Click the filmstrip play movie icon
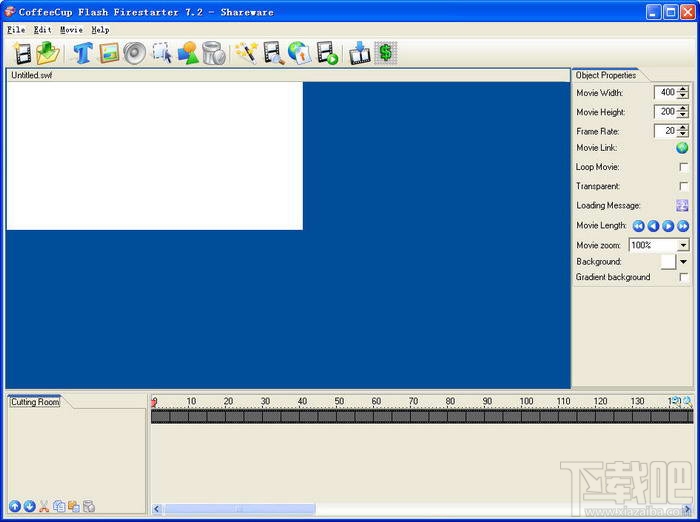Viewport: 700px width, 522px height. coord(327,53)
